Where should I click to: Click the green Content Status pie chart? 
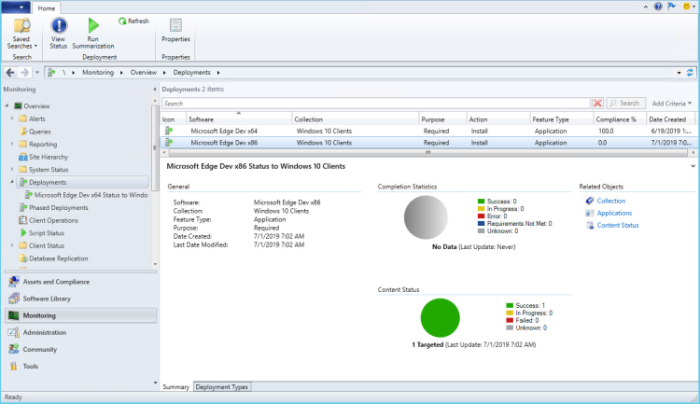(440, 318)
